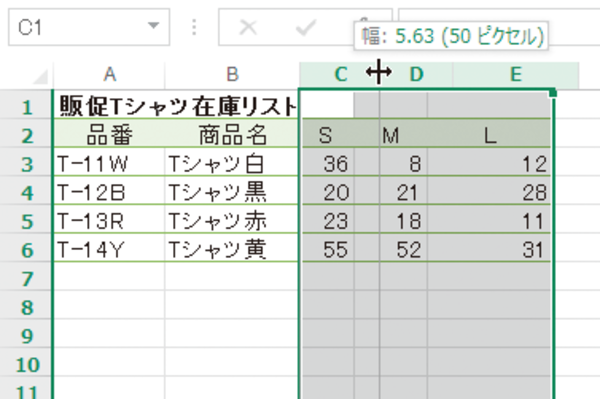Screen dimensions: 600x399
Task: Select column B header
Action: coord(232,74)
